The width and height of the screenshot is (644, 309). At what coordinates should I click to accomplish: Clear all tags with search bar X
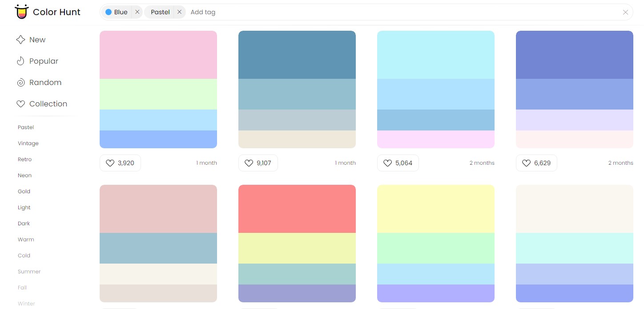(625, 12)
